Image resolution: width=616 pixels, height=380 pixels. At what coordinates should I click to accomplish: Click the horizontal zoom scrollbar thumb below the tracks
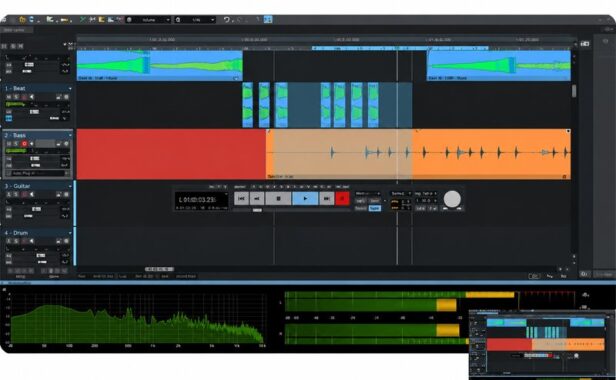[x=159, y=269]
